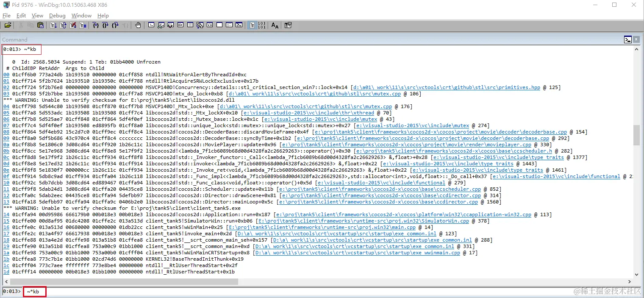Screen dimensions: 644x298
Task: Open the Window menu
Action: 81,15
